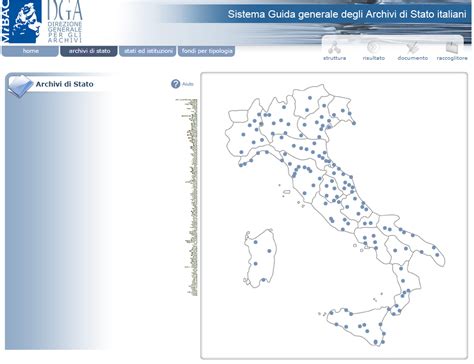Open the stati ed istituzioni tab
The width and height of the screenshot is (474, 364).
pos(148,51)
